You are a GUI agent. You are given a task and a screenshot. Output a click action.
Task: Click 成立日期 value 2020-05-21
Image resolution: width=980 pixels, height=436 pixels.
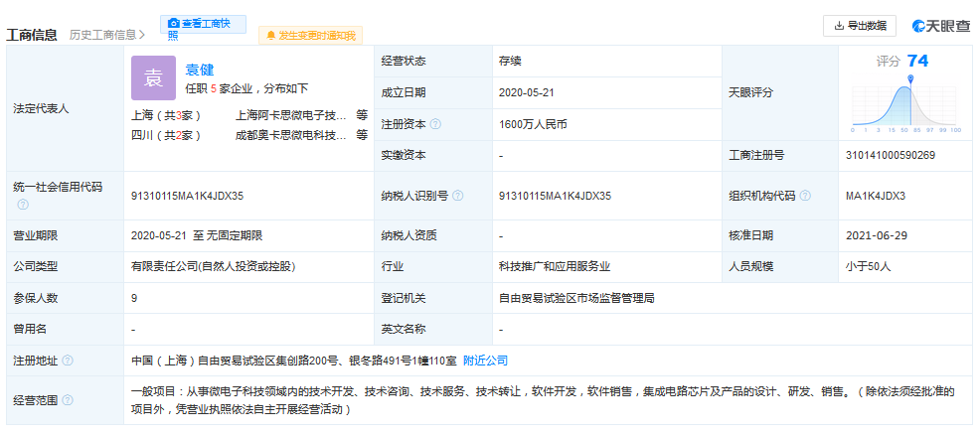pyautogui.click(x=527, y=92)
